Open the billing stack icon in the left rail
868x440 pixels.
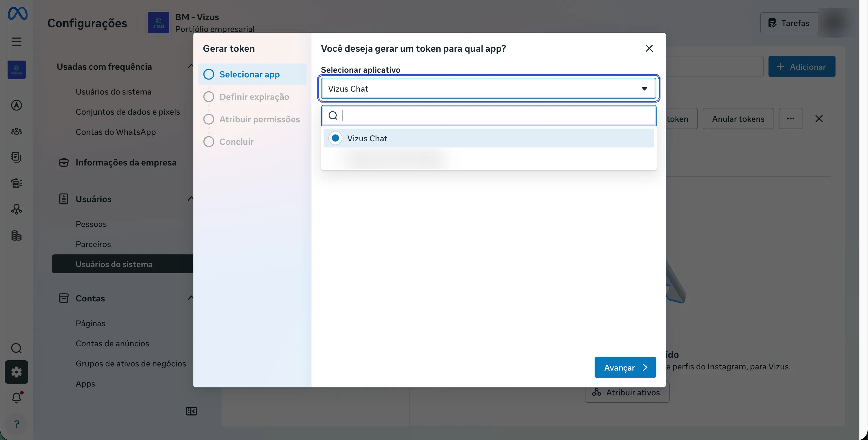pos(17,235)
